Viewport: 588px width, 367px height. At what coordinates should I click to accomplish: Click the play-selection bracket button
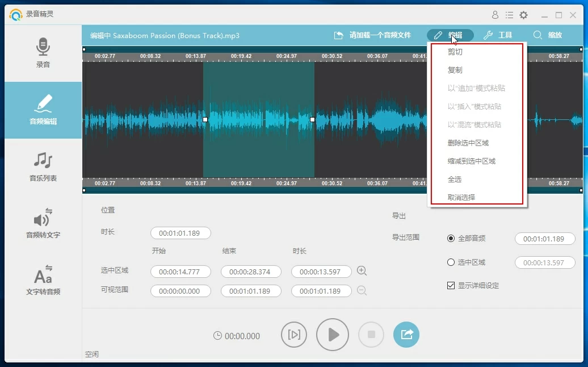294,335
